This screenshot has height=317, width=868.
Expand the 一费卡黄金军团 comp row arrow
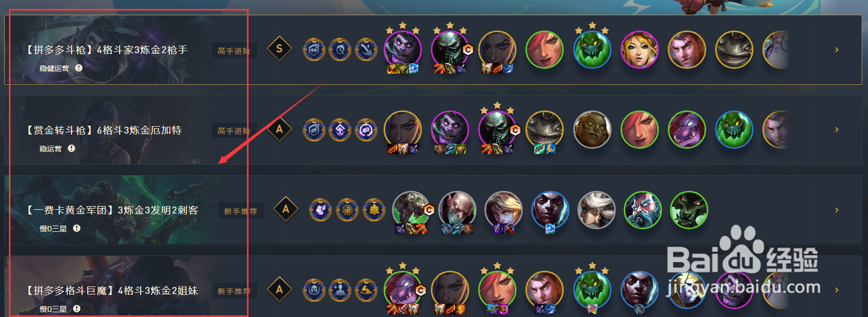coord(837,210)
